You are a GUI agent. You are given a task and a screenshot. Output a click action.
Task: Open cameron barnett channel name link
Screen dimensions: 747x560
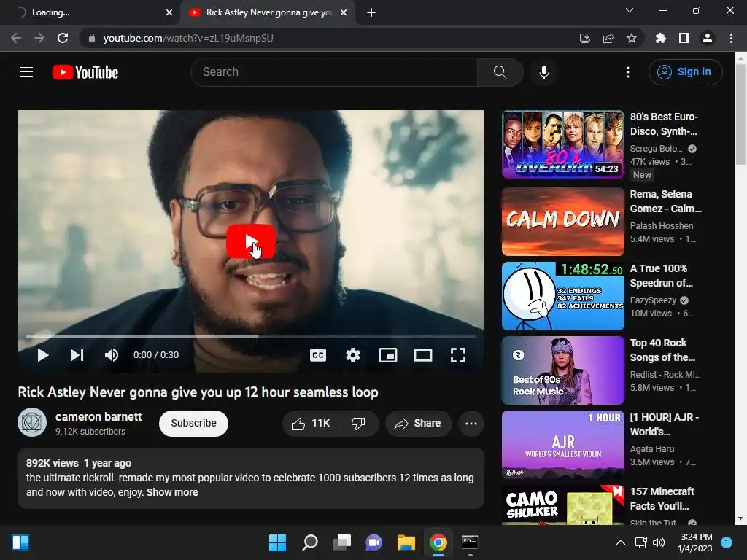tap(98, 416)
